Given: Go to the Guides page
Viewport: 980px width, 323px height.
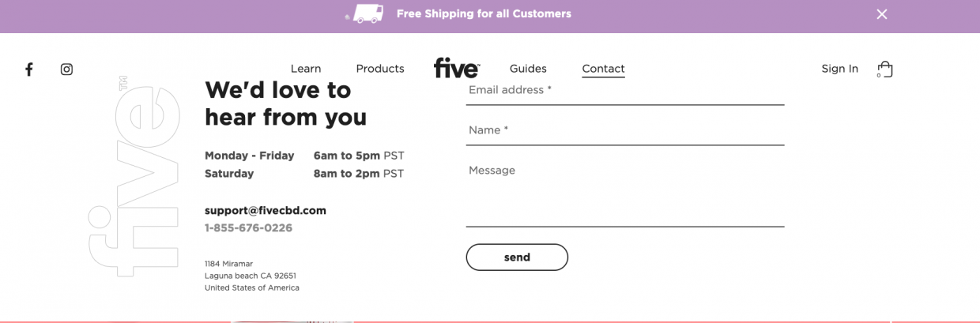Looking at the screenshot, I should [x=528, y=69].
